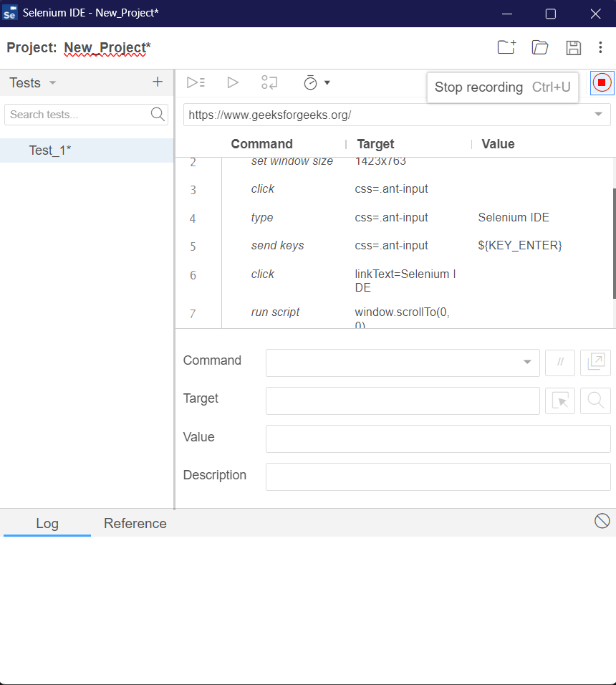Click the search tests magnifier icon
This screenshot has width=616, height=685.
click(x=158, y=115)
